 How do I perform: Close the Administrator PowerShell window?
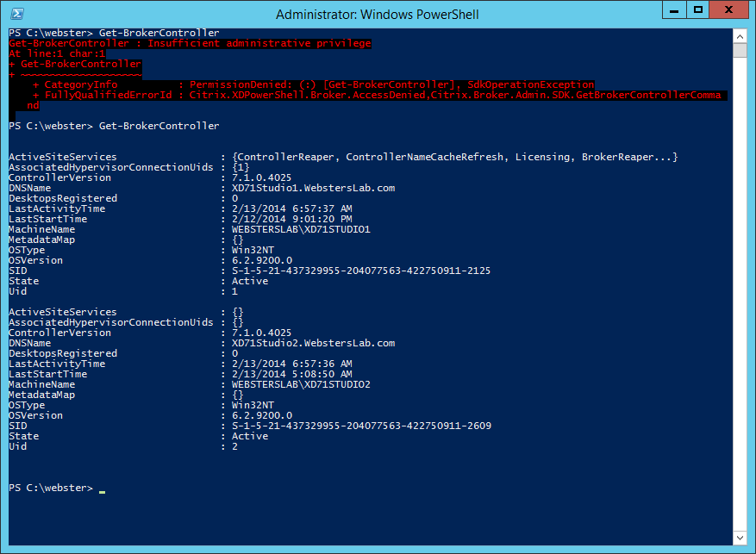pyautogui.click(x=729, y=11)
